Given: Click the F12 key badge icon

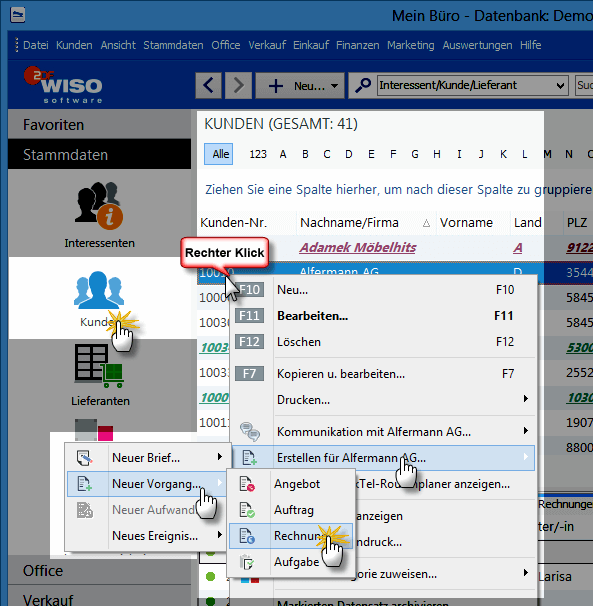Looking at the screenshot, I should pos(249,342).
